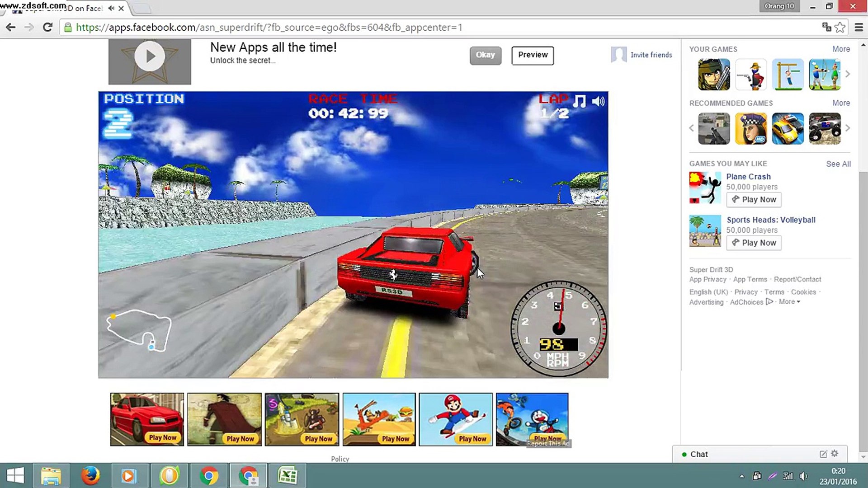Screen dimensions: 868x488
Task: Show hidden tray icons arrow
Action: [742, 476]
